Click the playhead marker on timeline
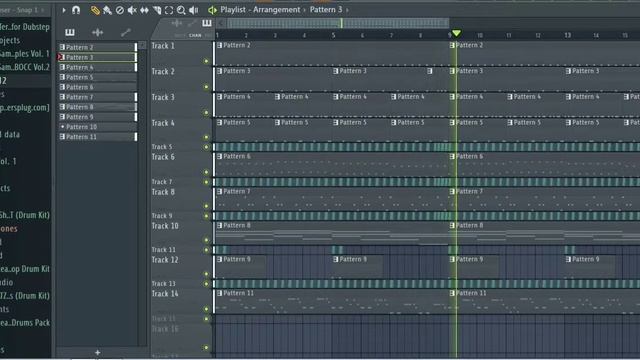640x360 pixels. click(456, 33)
